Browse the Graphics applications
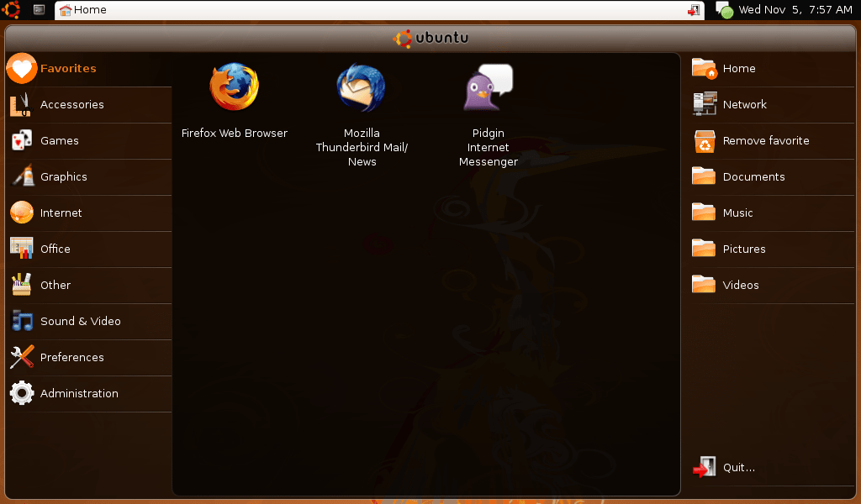Viewport: 861px width, 504px height. [x=64, y=176]
